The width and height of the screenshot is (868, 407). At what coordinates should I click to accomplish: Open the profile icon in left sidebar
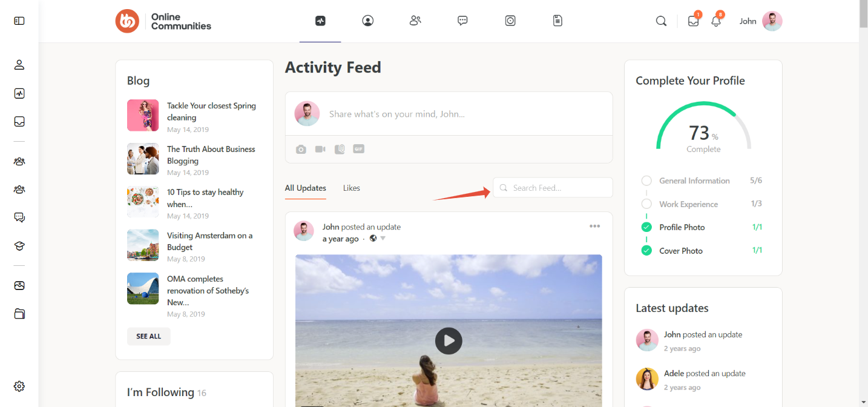[19, 65]
